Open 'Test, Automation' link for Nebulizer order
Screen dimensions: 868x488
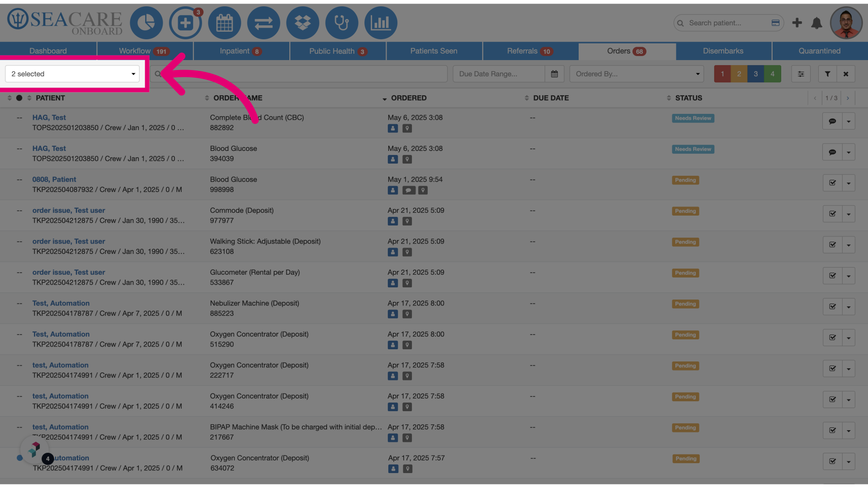tap(61, 303)
